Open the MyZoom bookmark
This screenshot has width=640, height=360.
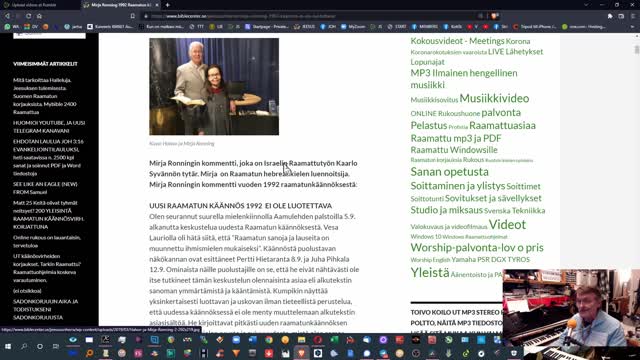[353, 27]
